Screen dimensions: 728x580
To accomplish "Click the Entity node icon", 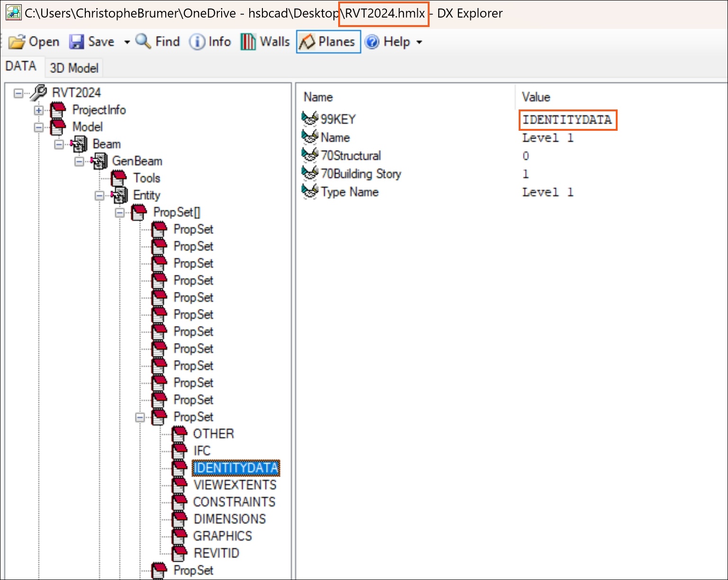I will coord(119,195).
